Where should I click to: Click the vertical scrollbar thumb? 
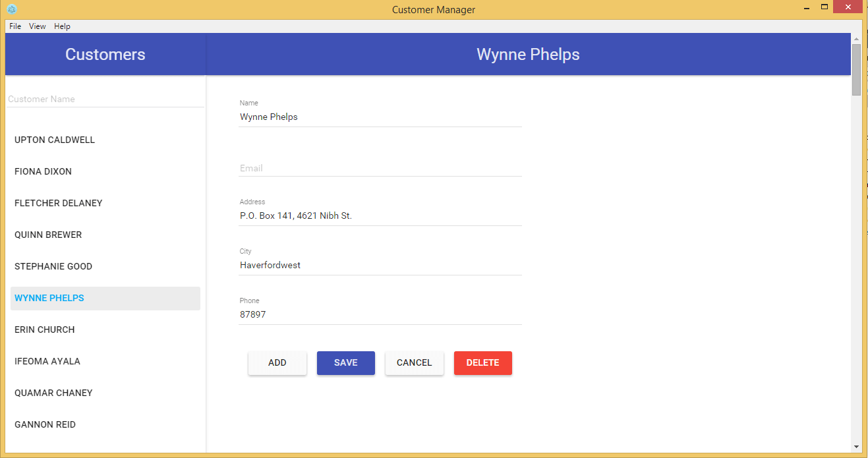coord(856,70)
